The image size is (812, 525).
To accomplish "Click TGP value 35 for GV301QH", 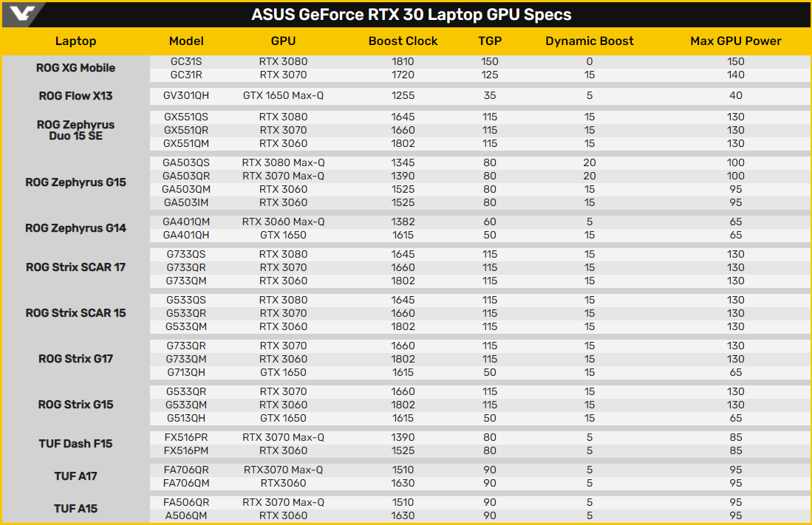I will point(489,95).
